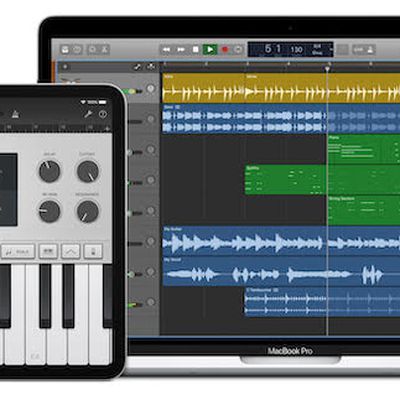Adjust the My Vocal track pan knob
The height and width of the screenshot is (400, 400).
[x=151, y=272]
